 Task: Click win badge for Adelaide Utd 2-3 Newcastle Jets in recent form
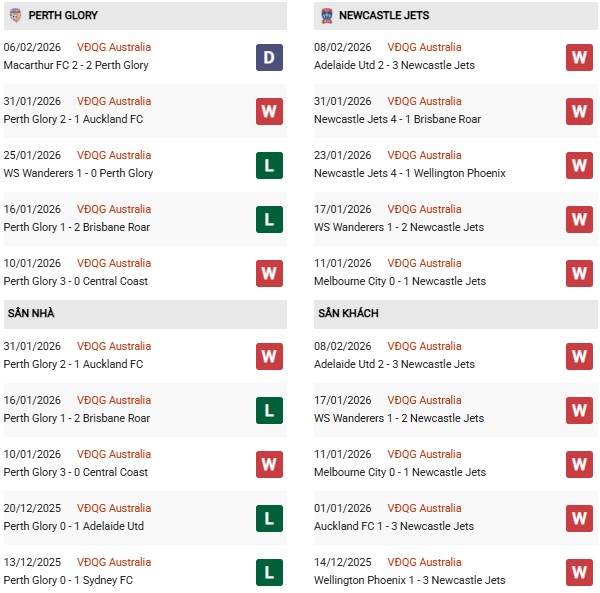click(x=580, y=57)
